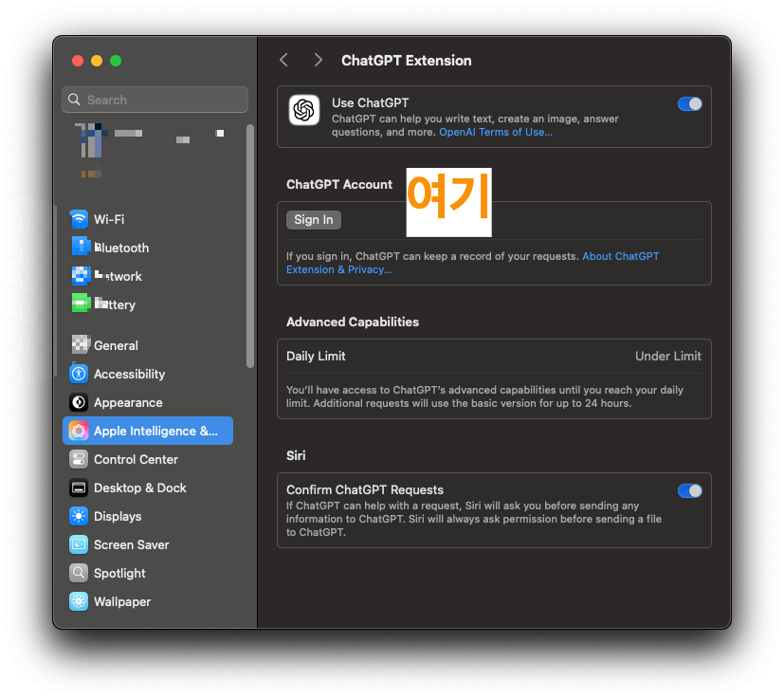The height and width of the screenshot is (699, 784).
Task: Click the Accessibility icon
Action: [x=79, y=374]
